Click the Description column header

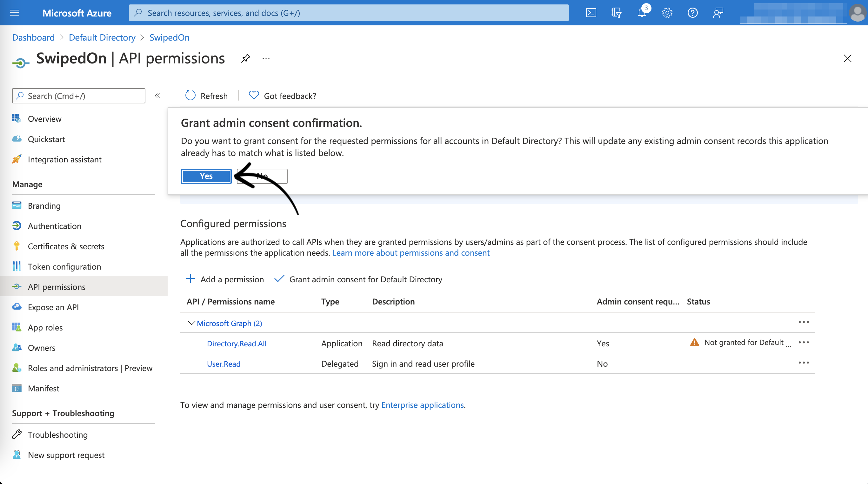(x=393, y=302)
